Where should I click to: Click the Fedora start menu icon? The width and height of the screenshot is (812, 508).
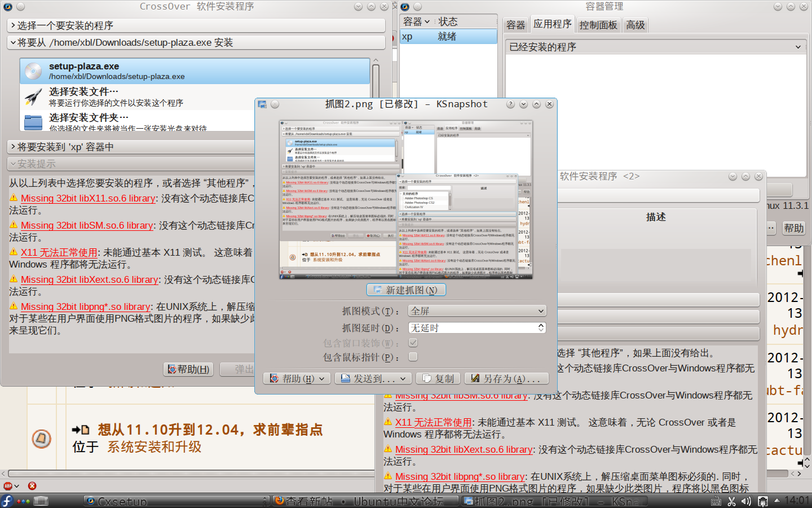pos(7,501)
